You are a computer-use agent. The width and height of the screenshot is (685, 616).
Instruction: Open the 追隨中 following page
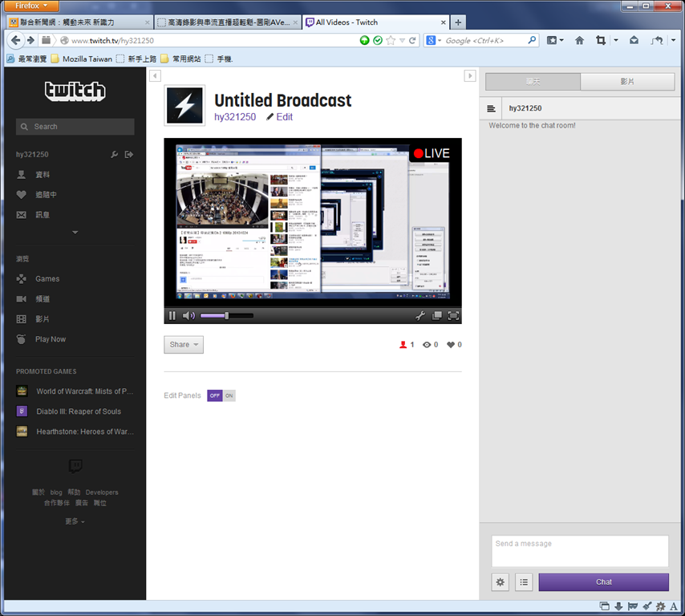(46, 195)
